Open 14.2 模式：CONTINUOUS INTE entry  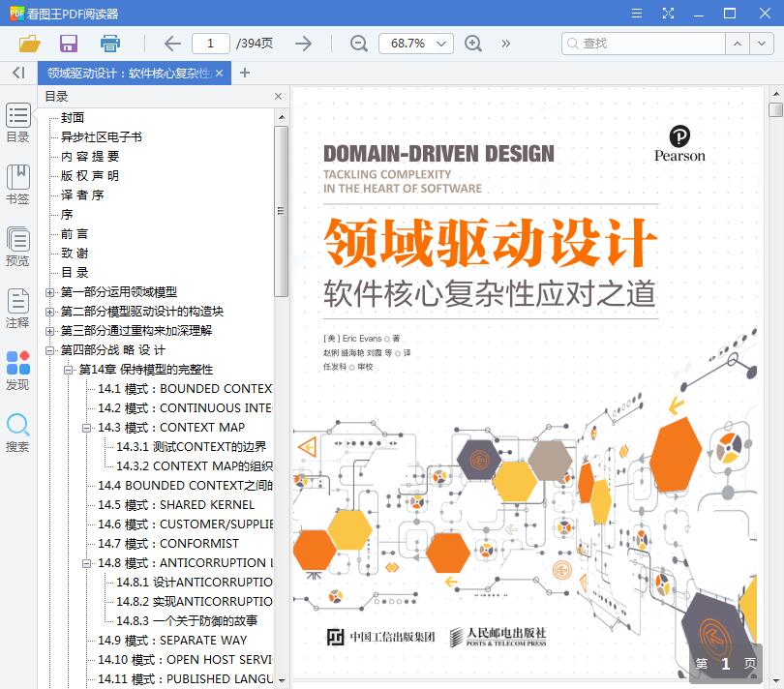185,408
